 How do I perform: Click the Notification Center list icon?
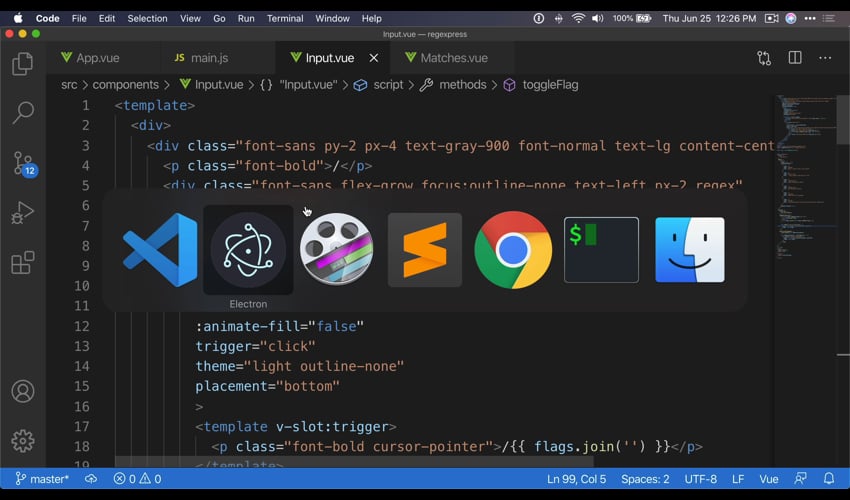(829, 18)
